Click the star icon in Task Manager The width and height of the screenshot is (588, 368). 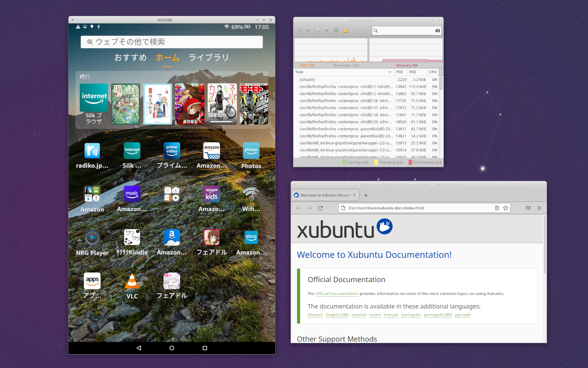pos(345,31)
